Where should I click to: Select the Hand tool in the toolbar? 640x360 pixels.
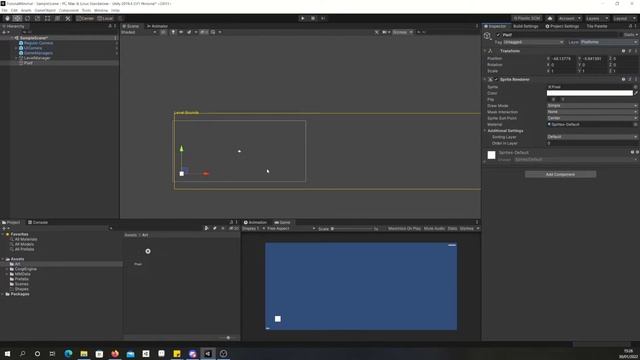[7, 18]
